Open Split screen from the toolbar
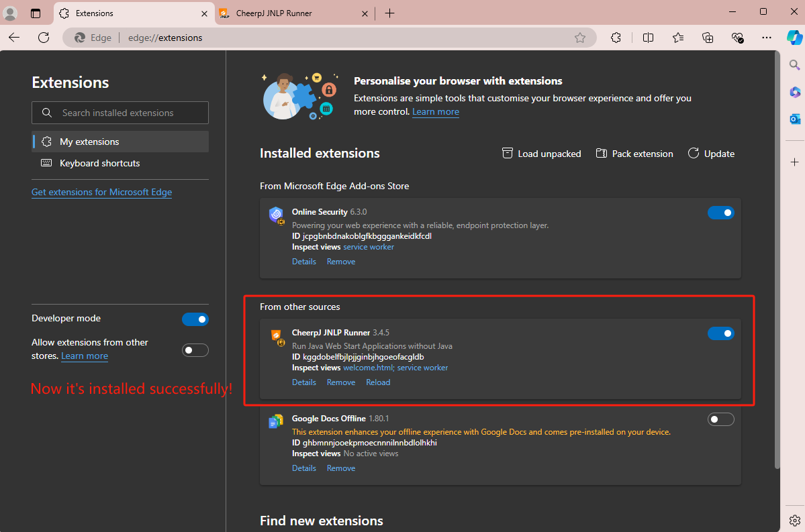Screen dimensions: 805x532 point(648,38)
